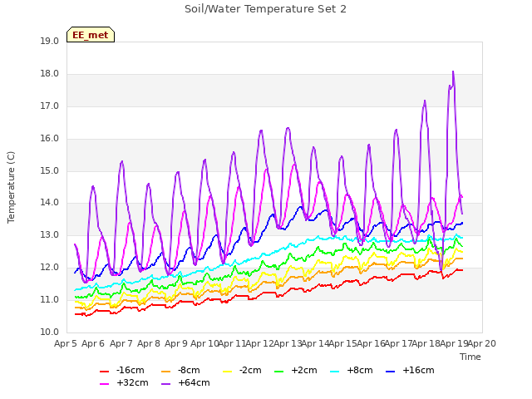Click the Apr 9 x-axis tick label
Image resolution: width=532 pixels, height=399 pixels.
(176, 343)
